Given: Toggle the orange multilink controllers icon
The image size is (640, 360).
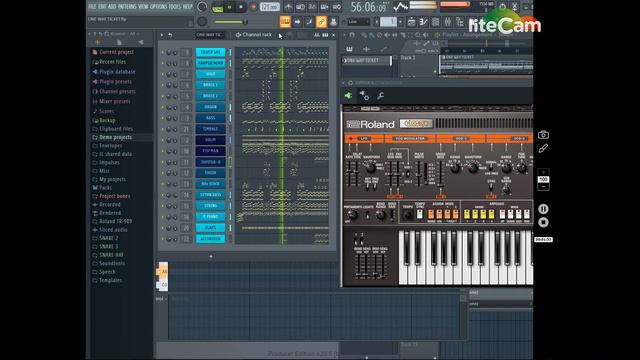Looking at the screenshot, I should click(x=321, y=22).
